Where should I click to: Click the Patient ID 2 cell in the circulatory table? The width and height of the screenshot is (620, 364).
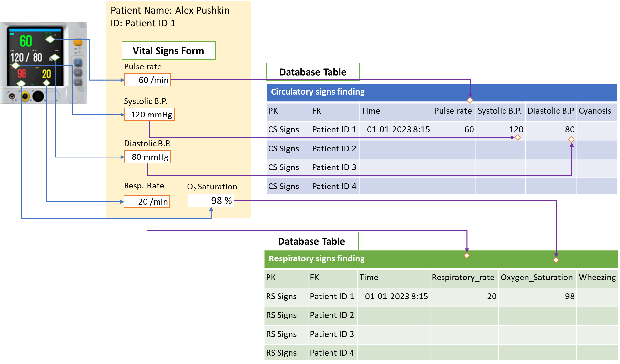tap(334, 149)
